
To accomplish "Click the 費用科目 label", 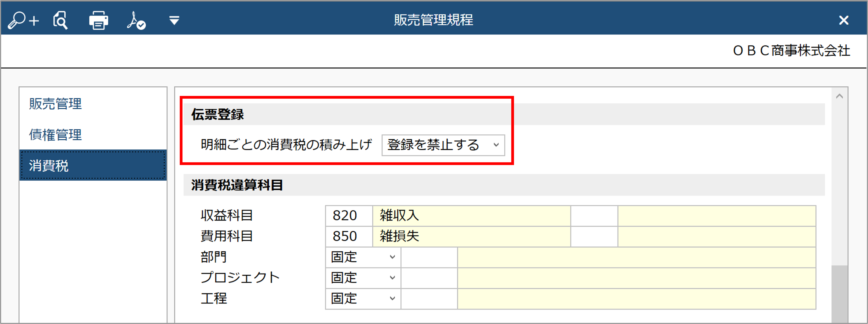I will click(x=227, y=236).
